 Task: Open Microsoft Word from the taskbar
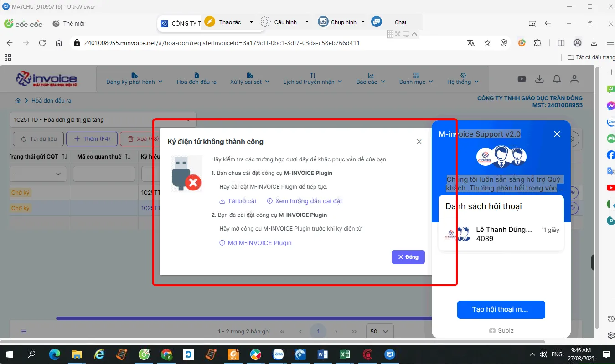(x=323, y=354)
